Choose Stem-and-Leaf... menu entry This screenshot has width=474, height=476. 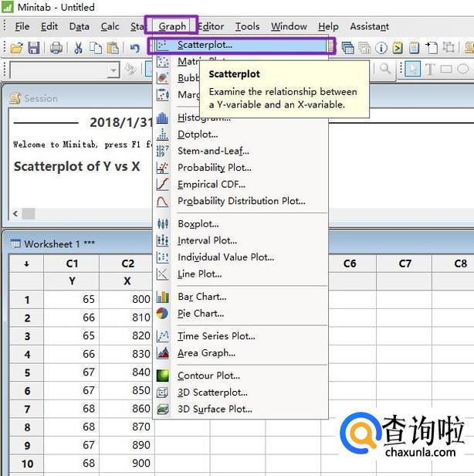click(x=242, y=151)
